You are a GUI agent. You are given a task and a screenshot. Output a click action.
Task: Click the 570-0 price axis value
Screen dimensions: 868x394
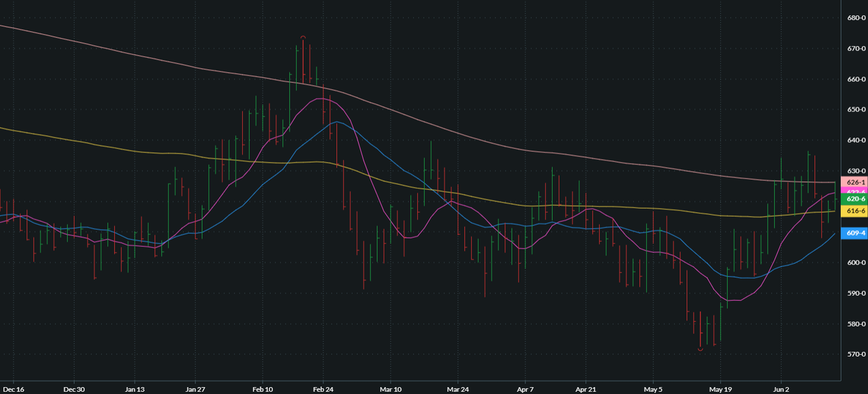(856, 355)
